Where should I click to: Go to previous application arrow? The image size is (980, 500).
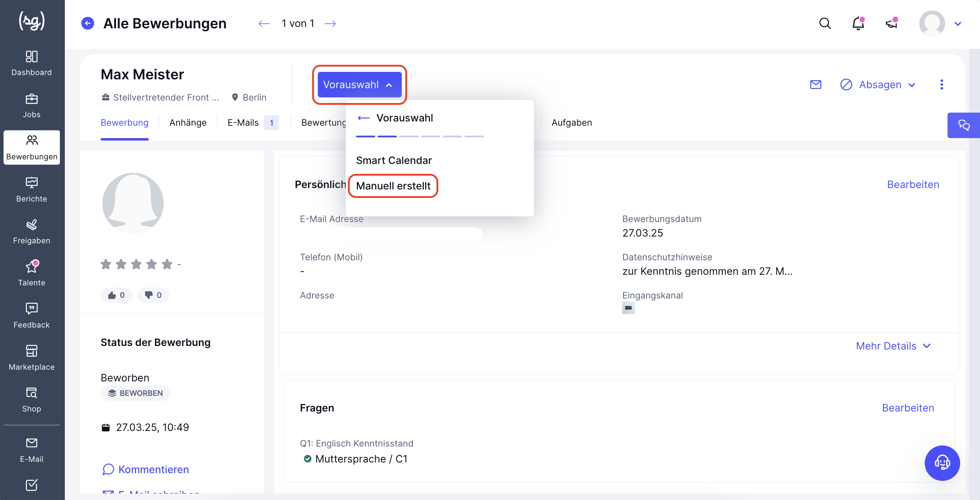click(x=264, y=24)
